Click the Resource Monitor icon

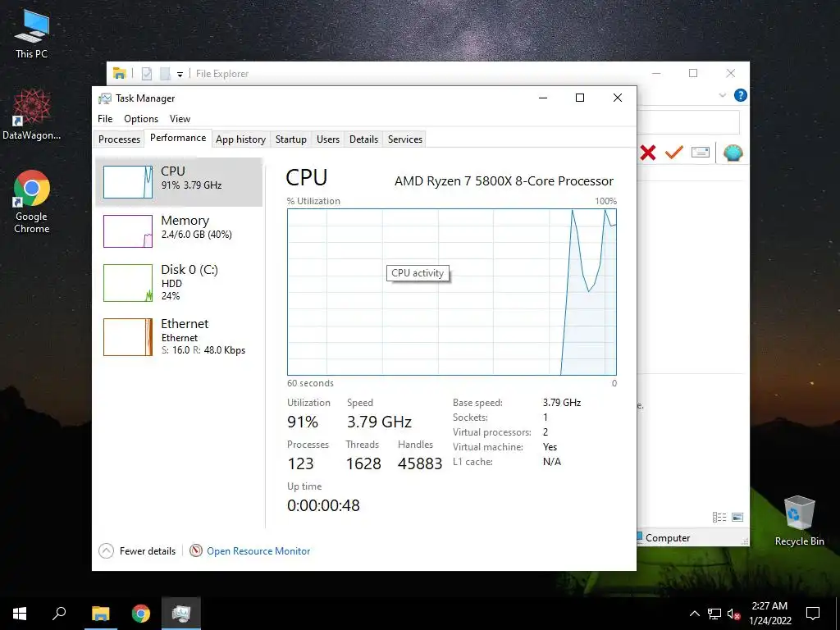pos(196,550)
